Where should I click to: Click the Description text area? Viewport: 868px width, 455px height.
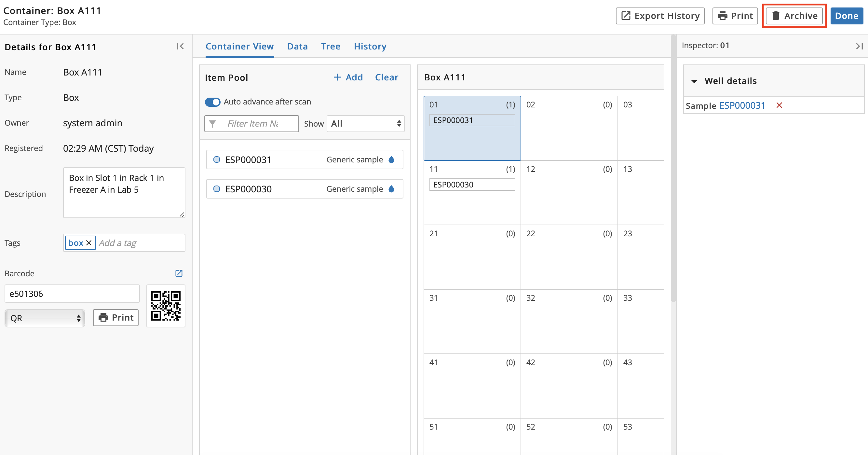(x=124, y=193)
